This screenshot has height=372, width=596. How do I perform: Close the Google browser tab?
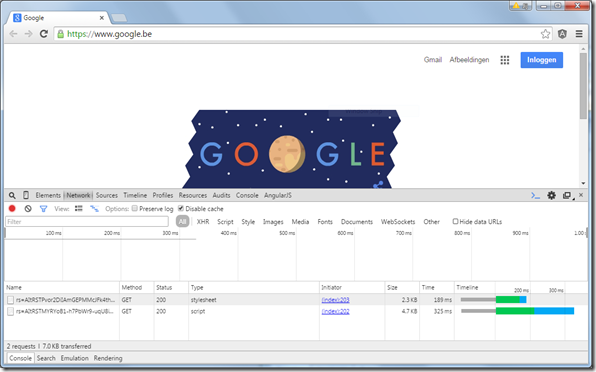[101, 18]
